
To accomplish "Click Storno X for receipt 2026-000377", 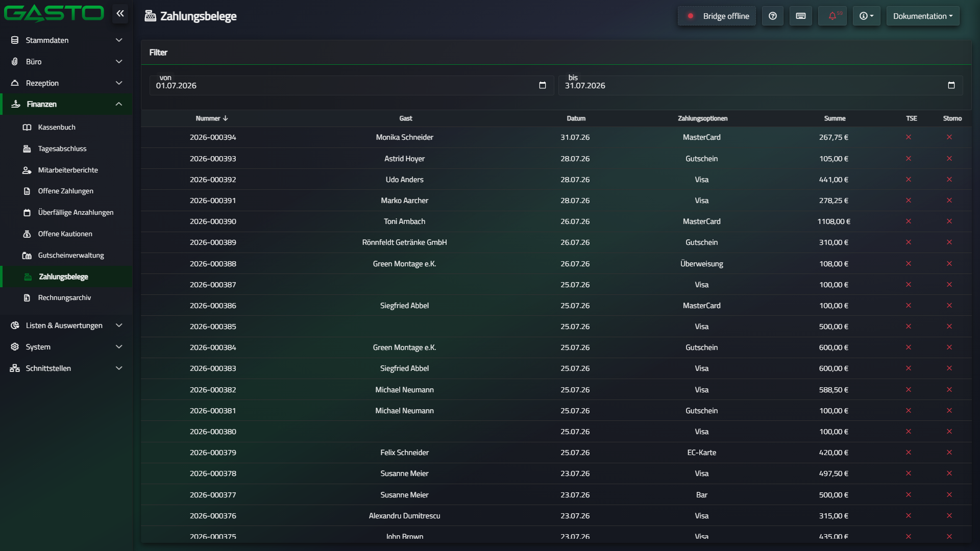I will pos(949,495).
